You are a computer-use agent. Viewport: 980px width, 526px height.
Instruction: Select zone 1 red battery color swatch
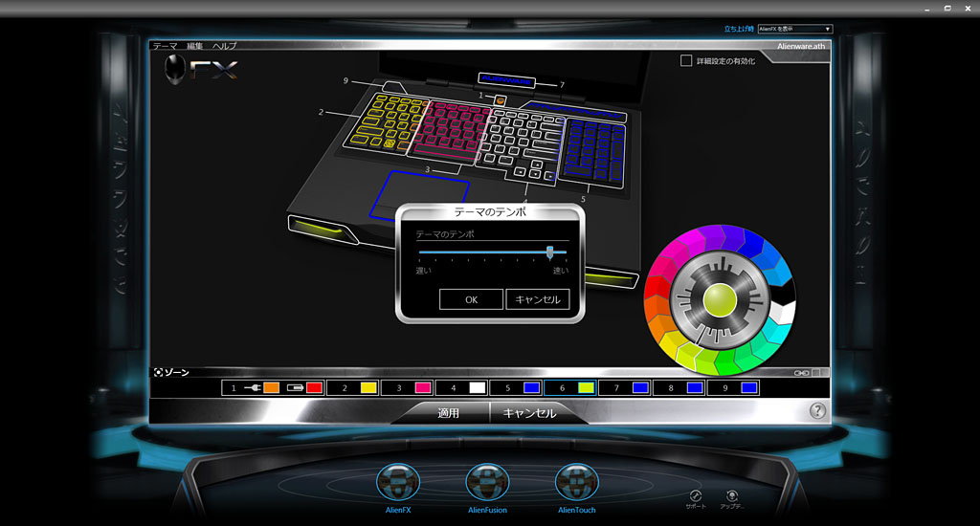tap(314, 388)
